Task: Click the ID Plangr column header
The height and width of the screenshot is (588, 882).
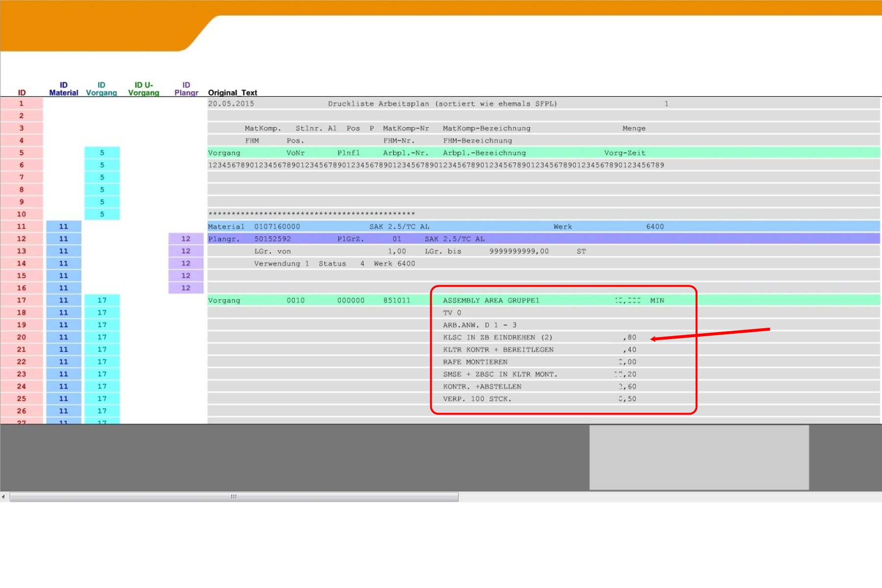Action: 186,89
